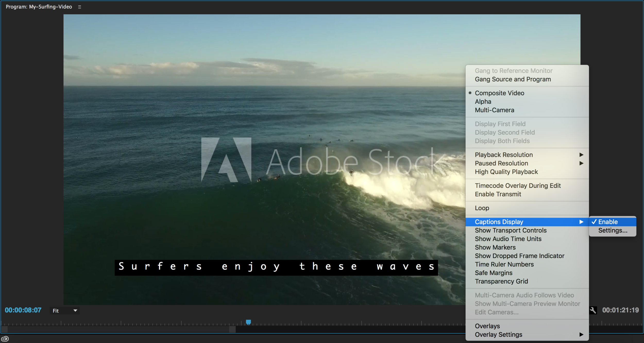Toggle Enable Transmit option

(x=527, y=194)
